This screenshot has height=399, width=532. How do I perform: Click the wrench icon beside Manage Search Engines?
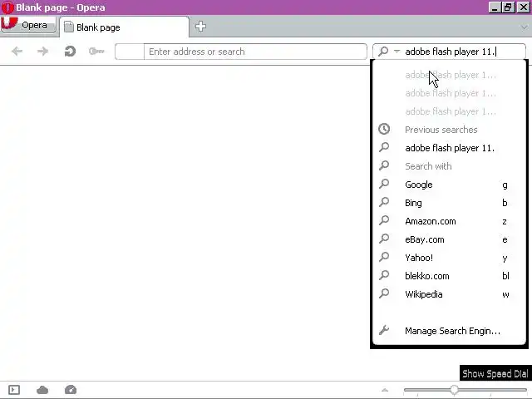coord(384,330)
